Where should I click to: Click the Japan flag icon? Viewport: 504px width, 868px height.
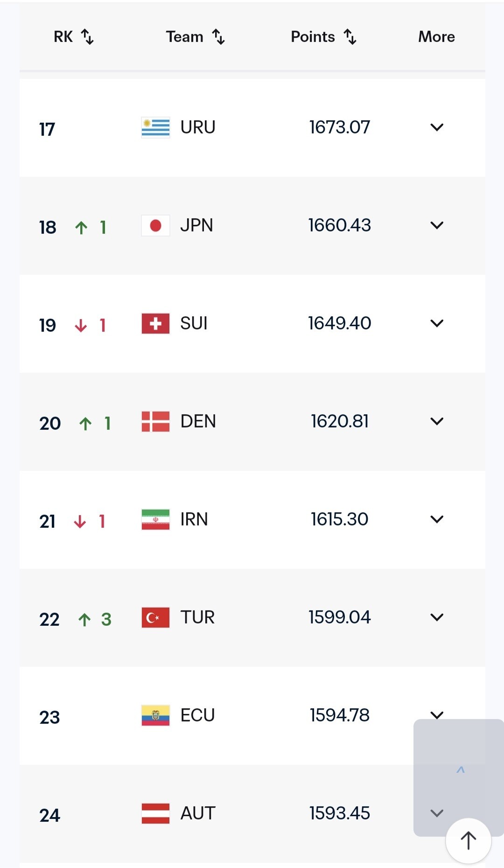155,225
